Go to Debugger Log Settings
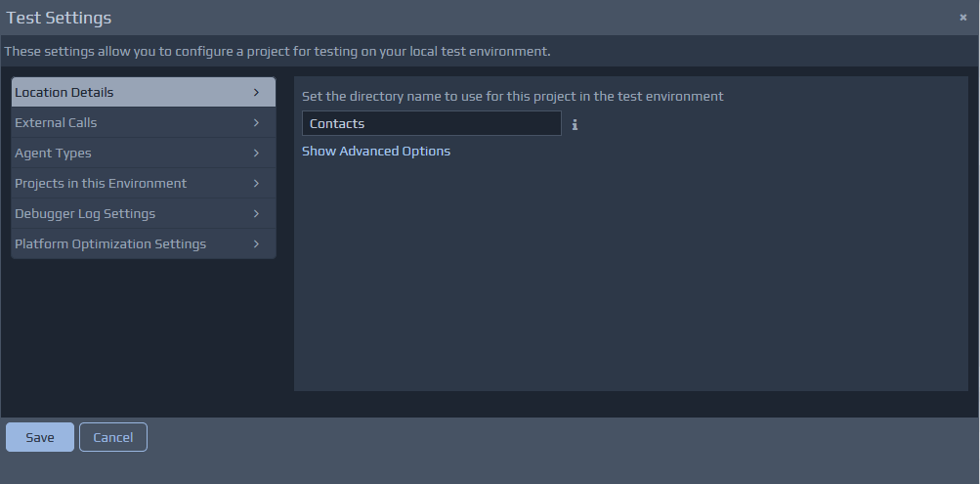 tap(85, 214)
